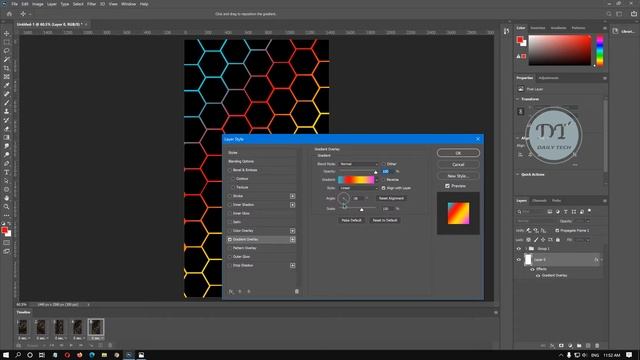Enable the Inner Glow checkbox

tap(230, 213)
